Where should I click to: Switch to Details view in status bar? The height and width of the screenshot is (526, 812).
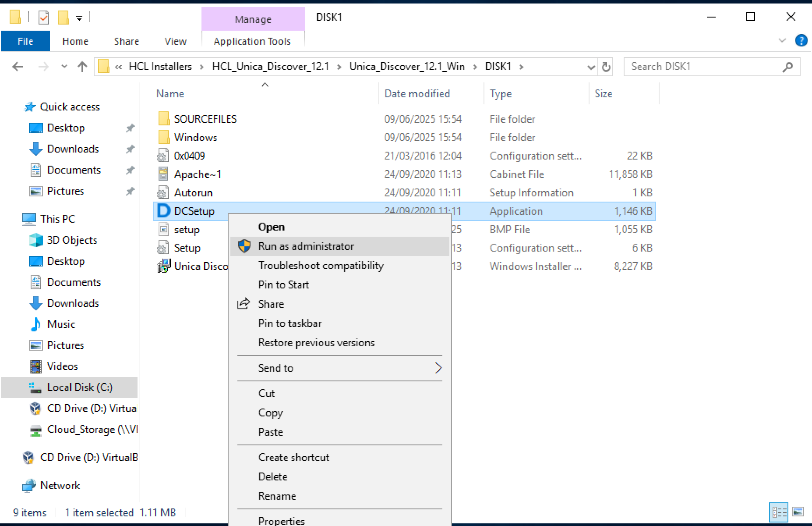point(779,512)
